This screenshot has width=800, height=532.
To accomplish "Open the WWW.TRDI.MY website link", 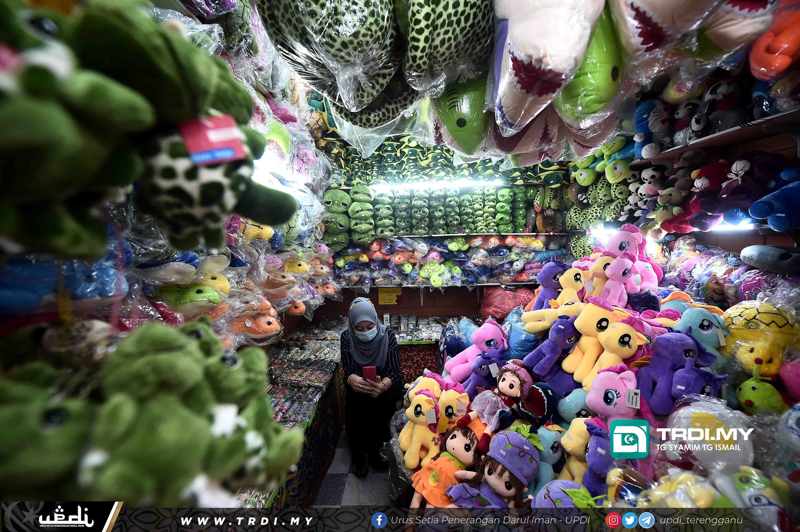I will (247, 520).
